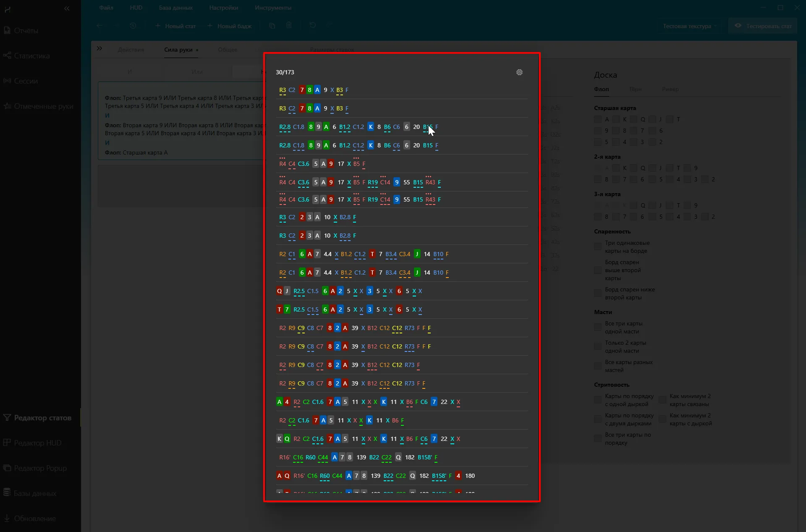Open the Тестовая текстура dropdown
806x532 pixels.
[x=690, y=26]
